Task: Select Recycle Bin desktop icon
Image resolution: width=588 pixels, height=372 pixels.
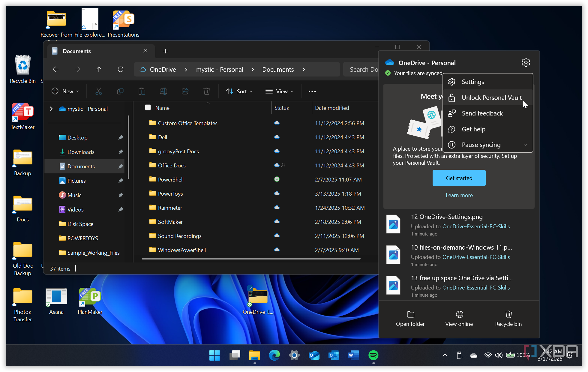Action: [x=23, y=69]
